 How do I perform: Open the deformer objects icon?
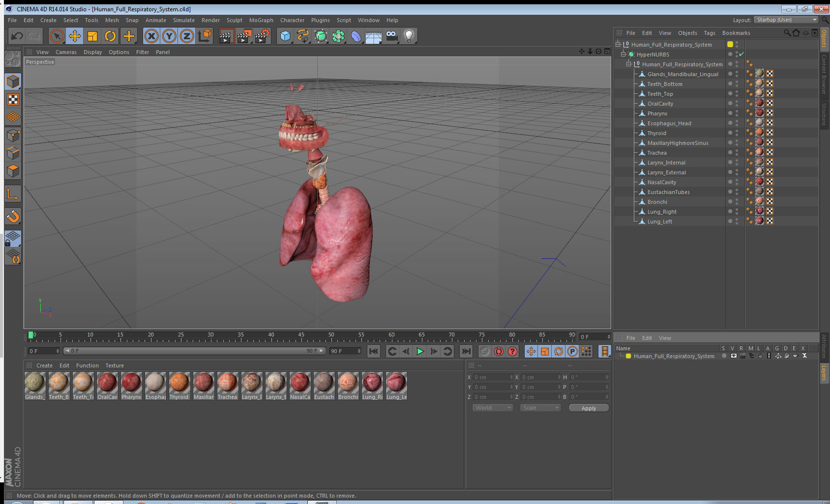click(x=356, y=36)
